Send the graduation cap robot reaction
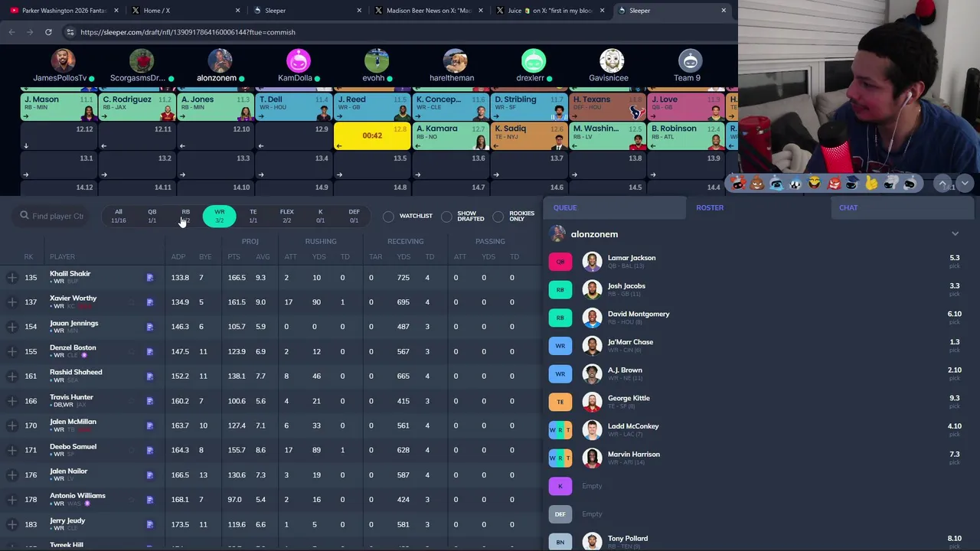980x551 pixels. (x=853, y=184)
